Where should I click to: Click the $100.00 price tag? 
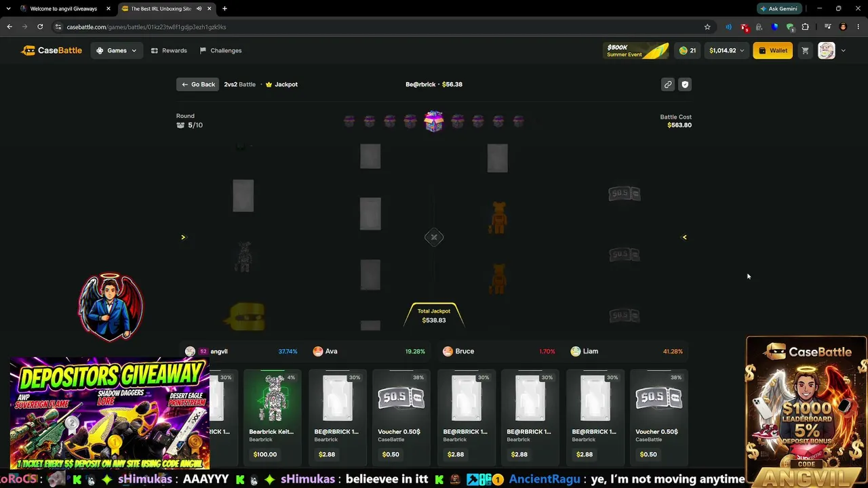pyautogui.click(x=265, y=454)
